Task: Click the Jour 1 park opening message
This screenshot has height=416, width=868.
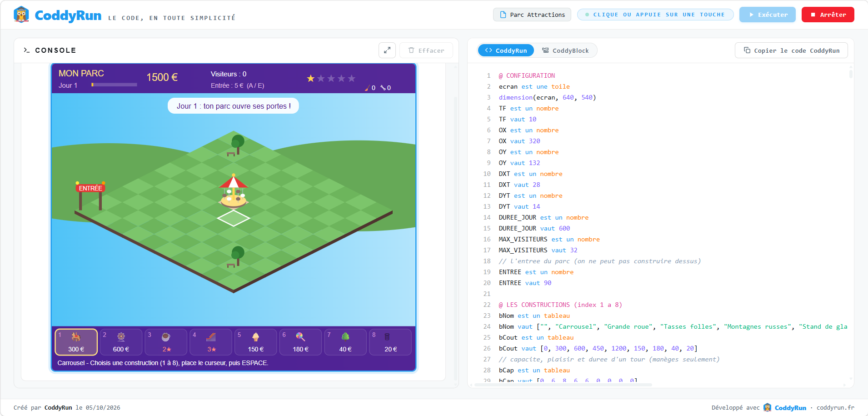Action: pos(234,106)
